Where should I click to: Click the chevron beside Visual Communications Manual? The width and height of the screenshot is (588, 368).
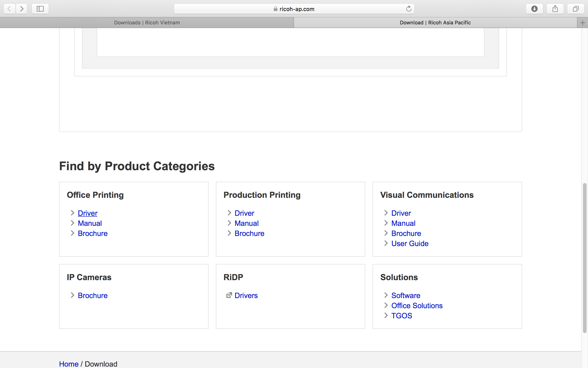386,223
